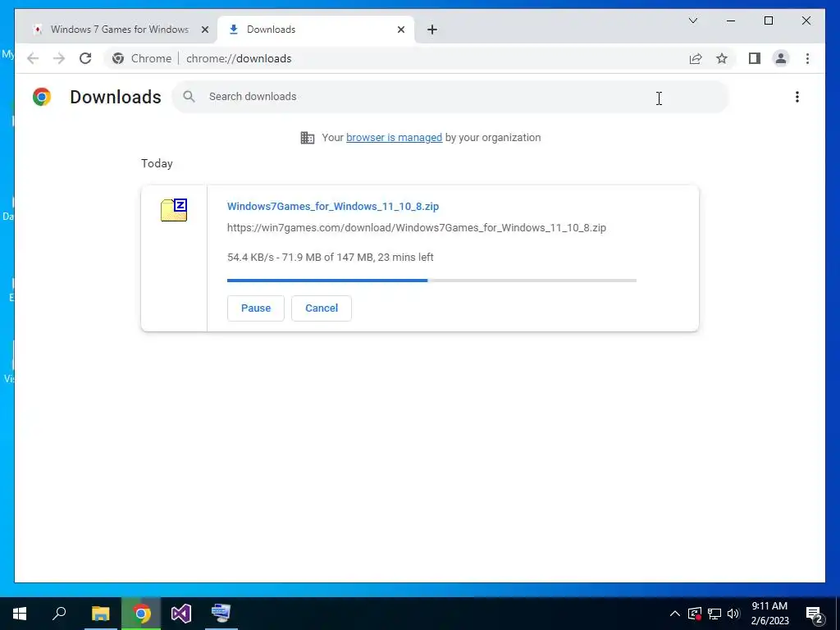The image size is (840, 630).
Task: Open the clock showing 9:11 AM
Action: [769, 614]
